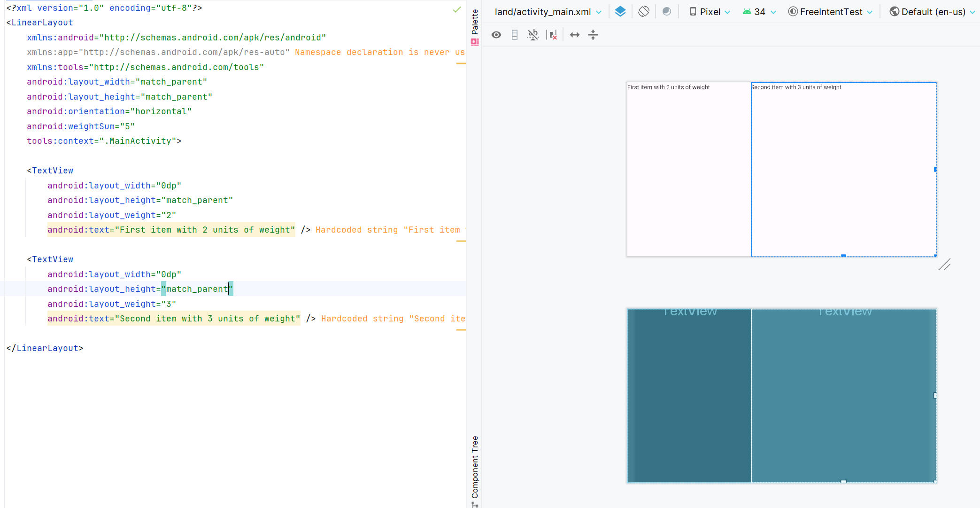Click Toggle Width horizontal arrows icon
Image resolution: width=980 pixels, height=508 pixels.
pyautogui.click(x=575, y=35)
